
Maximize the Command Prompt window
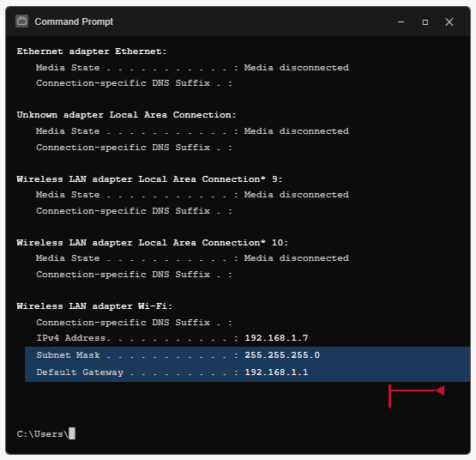[425, 22]
